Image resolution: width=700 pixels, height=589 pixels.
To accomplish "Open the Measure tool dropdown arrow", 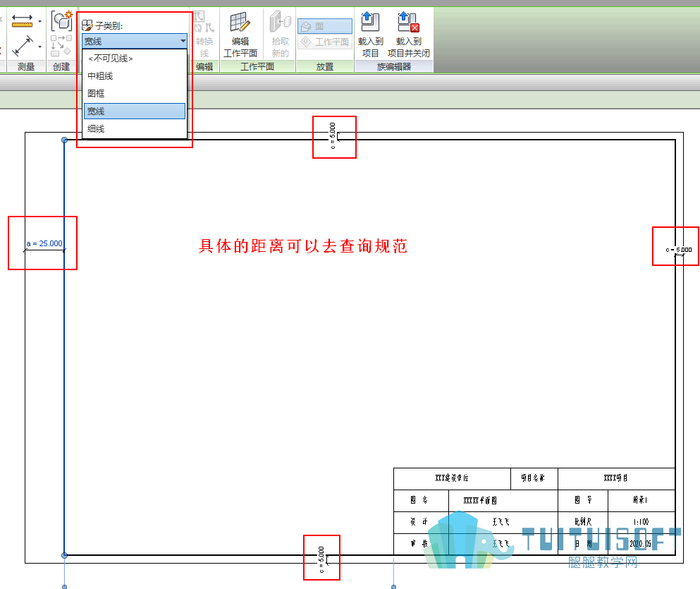I will pyautogui.click(x=39, y=21).
